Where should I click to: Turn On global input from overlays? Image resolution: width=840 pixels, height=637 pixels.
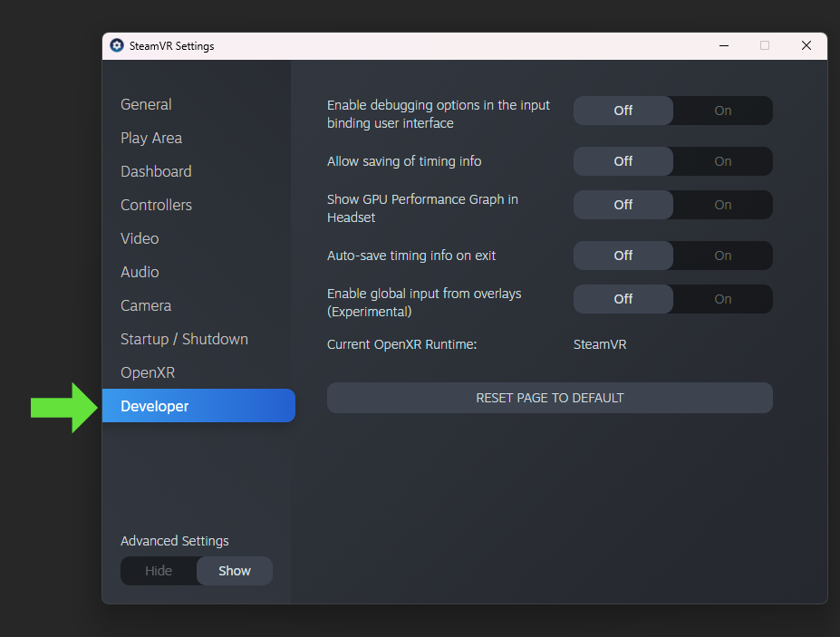pos(722,299)
